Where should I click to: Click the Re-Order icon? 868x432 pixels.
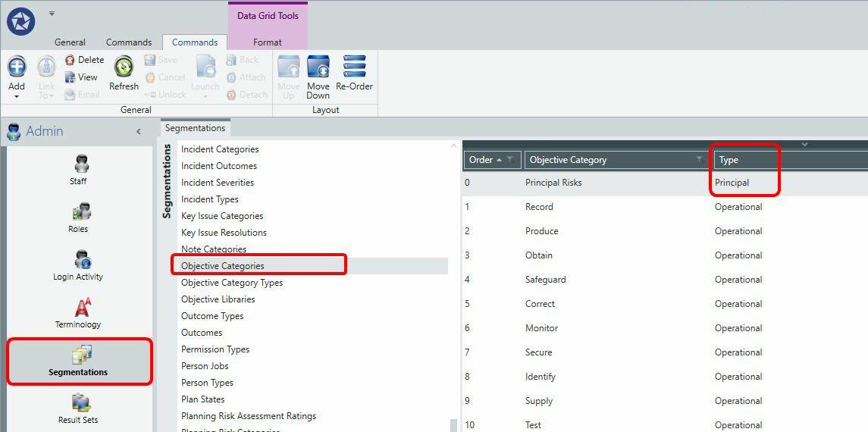[354, 67]
